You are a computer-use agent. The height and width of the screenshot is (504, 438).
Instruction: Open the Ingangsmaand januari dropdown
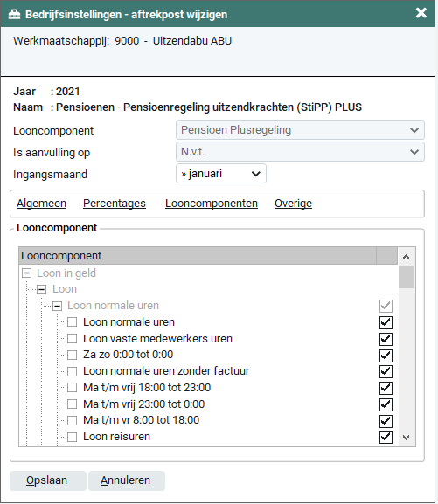click(x=221, y=174)
